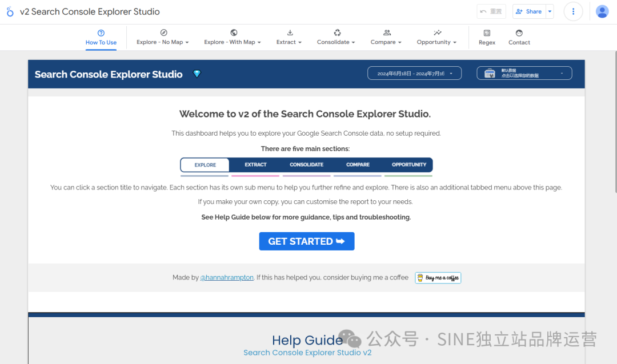
Task: Click the recycle icon above Consolidate
Action: pos(337,33)
